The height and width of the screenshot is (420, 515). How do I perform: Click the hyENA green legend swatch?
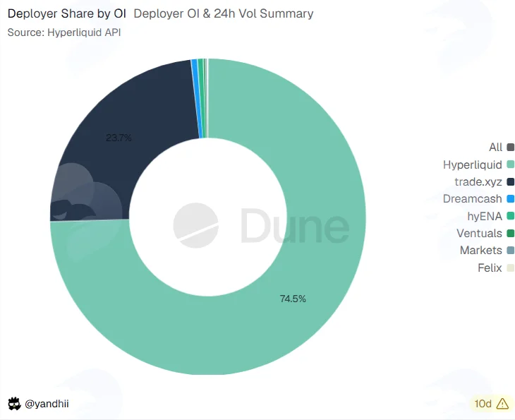coord(510,216)
